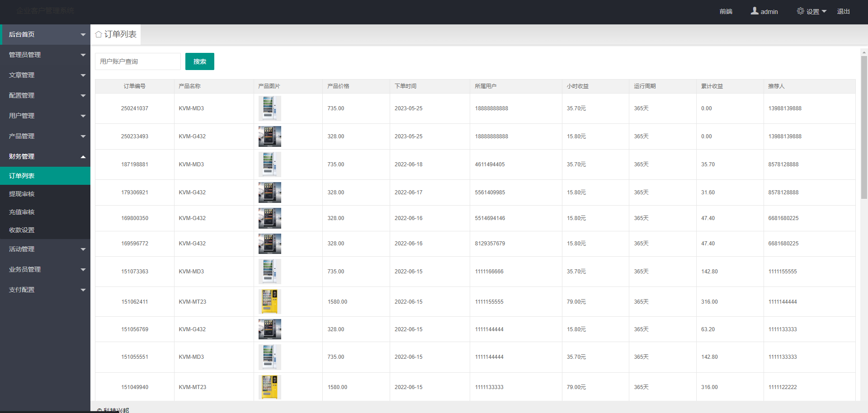Open product thumbnail for order 250241037
This screenshot has height=413, width=868.
coord(270,108)
